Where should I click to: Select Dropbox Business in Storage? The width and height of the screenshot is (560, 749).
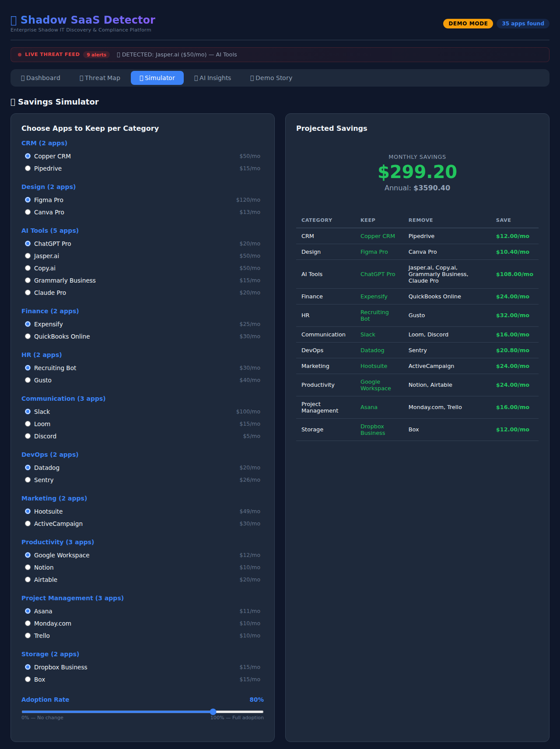pyautogui.click(x=28, y=667)
